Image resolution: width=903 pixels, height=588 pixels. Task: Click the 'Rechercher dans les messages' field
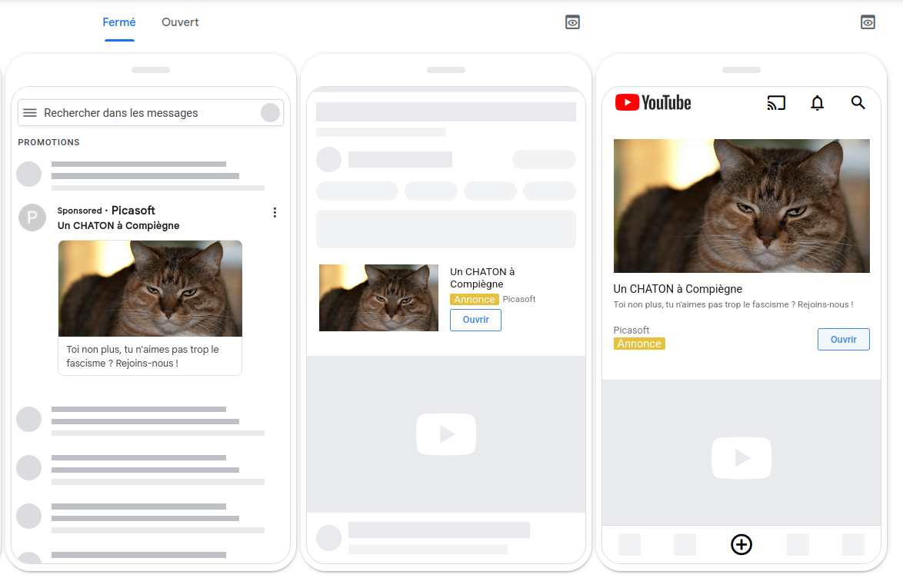click(x=150, y=113)
